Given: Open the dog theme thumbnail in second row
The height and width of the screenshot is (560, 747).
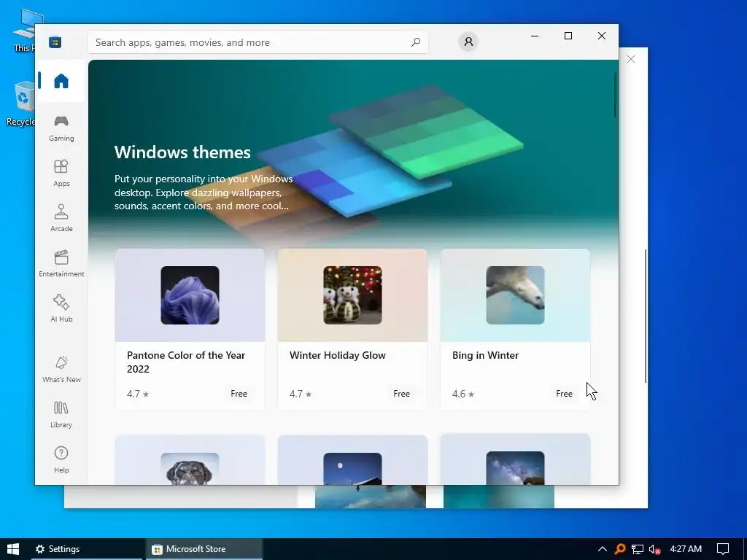Looking at the screenshot, I should click(190, 469).
